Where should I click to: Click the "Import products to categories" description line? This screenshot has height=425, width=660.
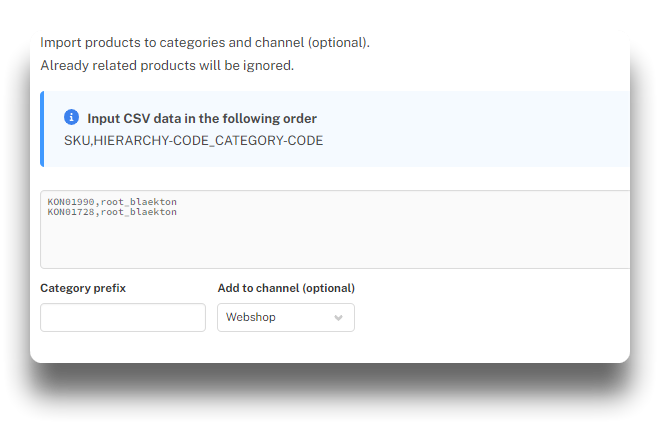click(205, 43)
